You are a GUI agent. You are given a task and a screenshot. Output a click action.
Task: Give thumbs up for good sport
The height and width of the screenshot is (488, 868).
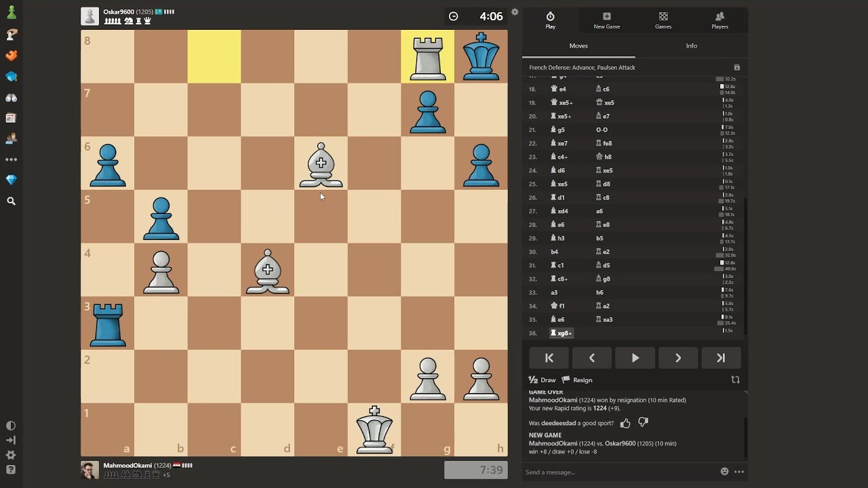625,423
